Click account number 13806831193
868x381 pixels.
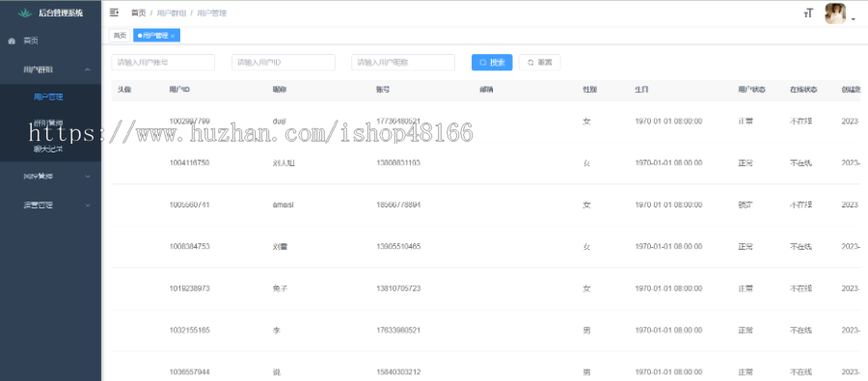(x=398, y=163)
